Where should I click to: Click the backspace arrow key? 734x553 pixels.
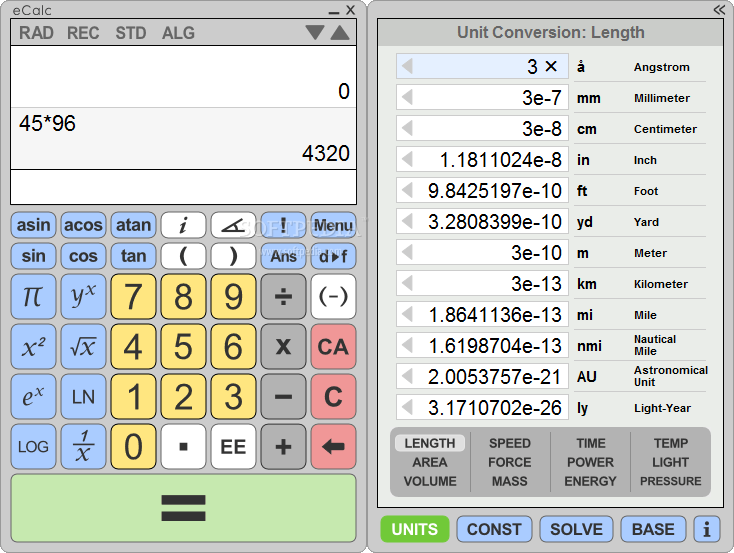tap(333, 447)
